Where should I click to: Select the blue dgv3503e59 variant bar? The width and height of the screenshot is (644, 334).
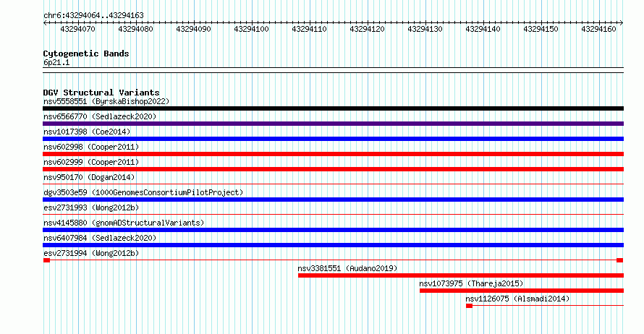coord(333,200)
